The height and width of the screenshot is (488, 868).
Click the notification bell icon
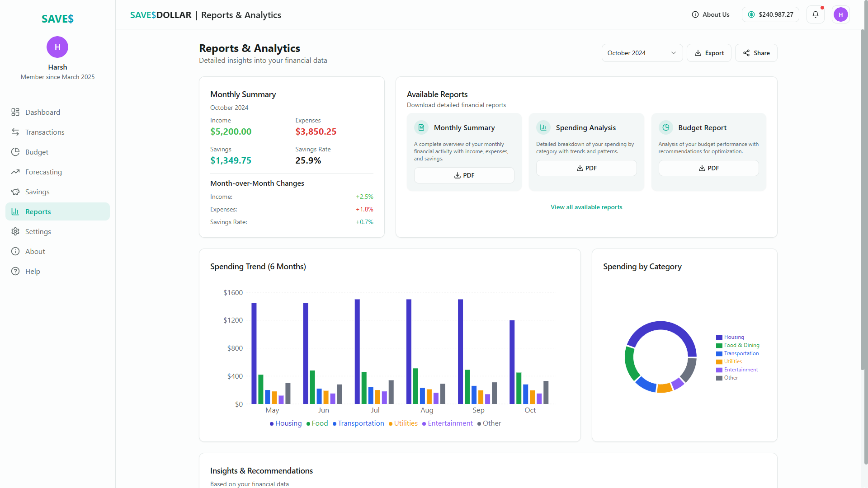816,14
